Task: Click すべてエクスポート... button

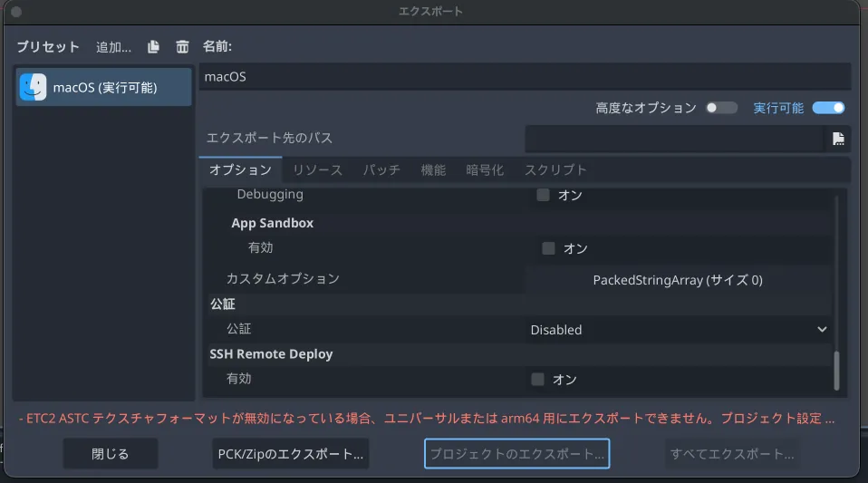Action: coord(732,454)
